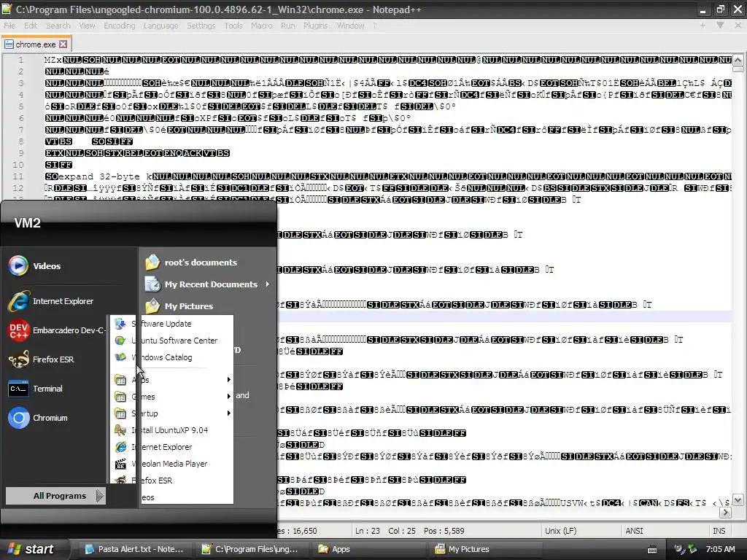Open Embarcadero Dev-C++ shortcut
Viewport: 747px width, 560px height.
point(57,330)
